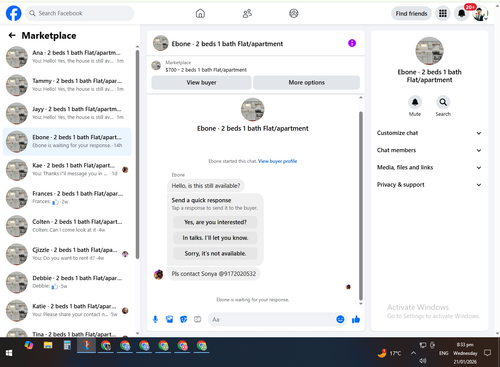Open the View buyer profile link
The height and width of the screenshot is (367, 500).
click(277, 161)
